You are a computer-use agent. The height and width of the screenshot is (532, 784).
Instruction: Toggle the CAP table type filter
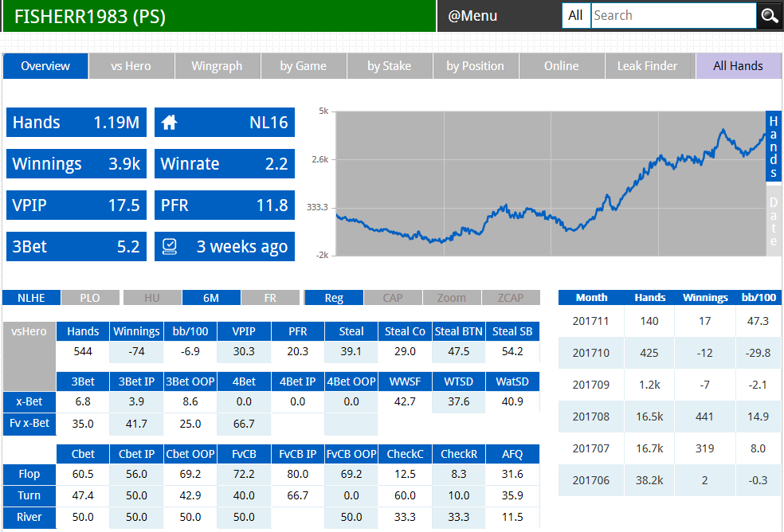pos(393,298)
